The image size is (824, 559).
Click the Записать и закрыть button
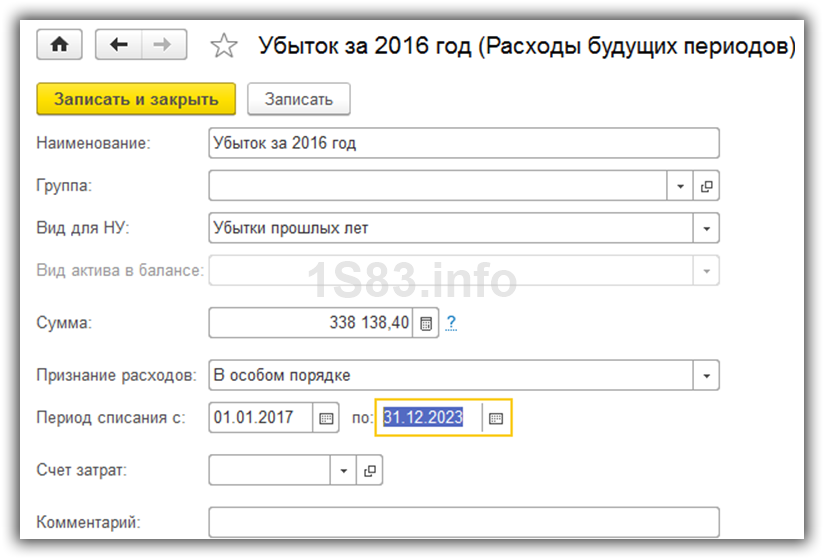(x=135, y=99)
